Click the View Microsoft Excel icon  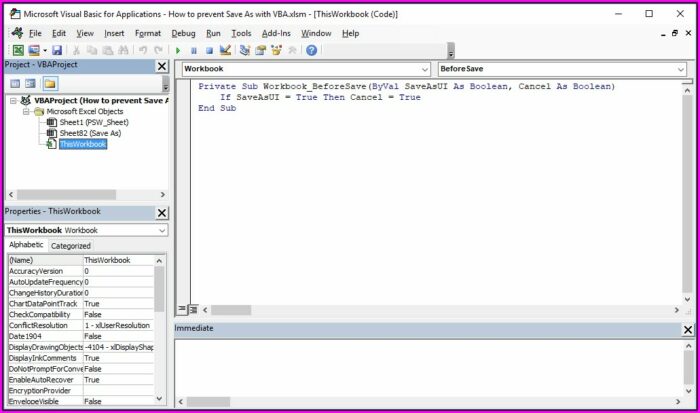[x=18, y=50]
